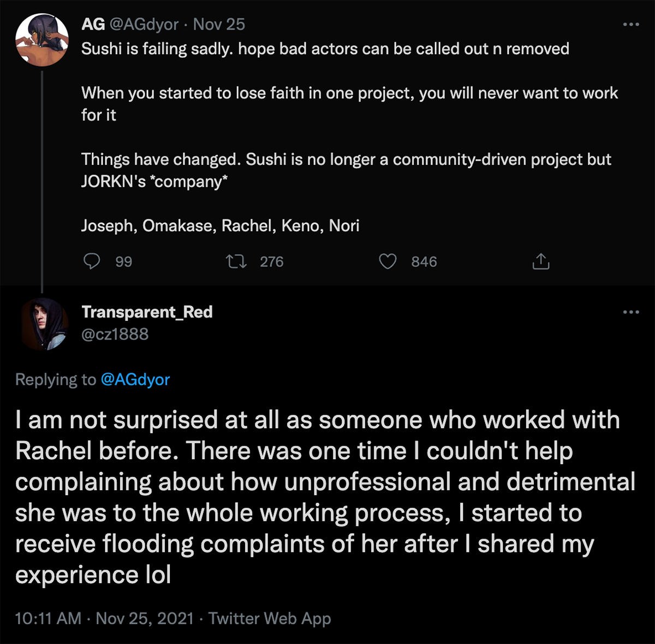Click the @AGdyor handle beside AG name
Image resolution: width=655 pixels, height=644 pixels.
[144, 24]
